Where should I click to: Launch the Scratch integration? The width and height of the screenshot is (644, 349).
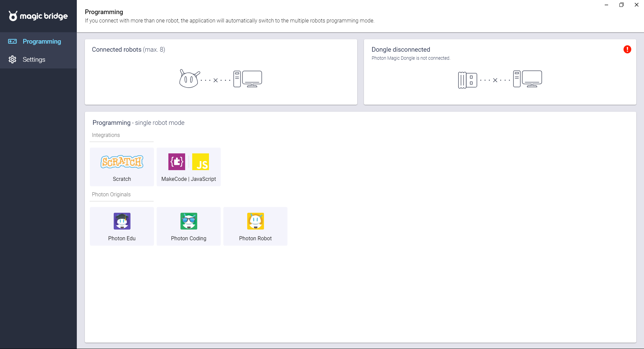pos(122,167)
